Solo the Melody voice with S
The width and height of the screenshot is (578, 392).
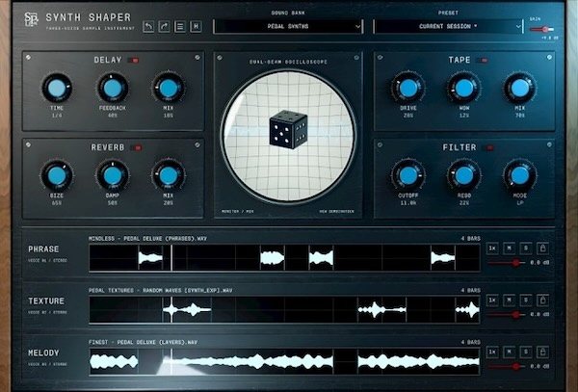[526, 353]
